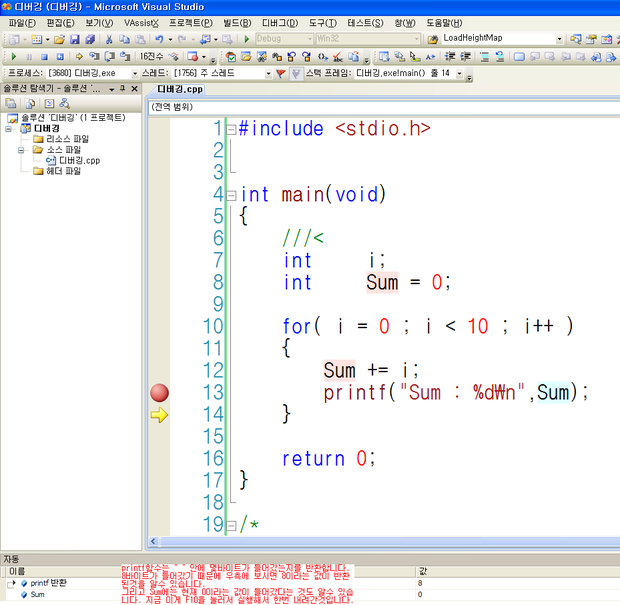Open the thread dropdown showing 주 스레드
Viewport: 620px width, 605px height.
[268, 74]
